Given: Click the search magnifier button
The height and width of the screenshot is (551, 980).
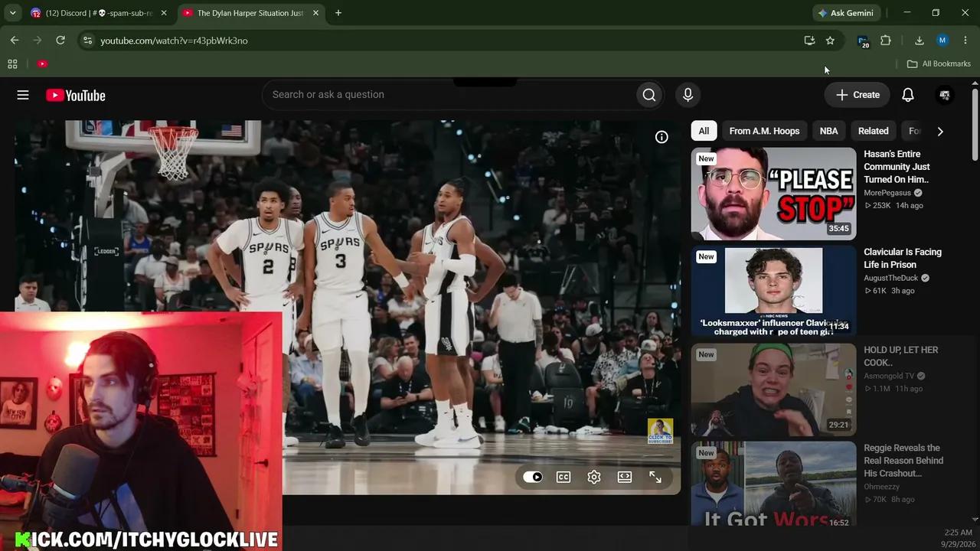Looking at the screenshot, I should (x=649, y=95).
